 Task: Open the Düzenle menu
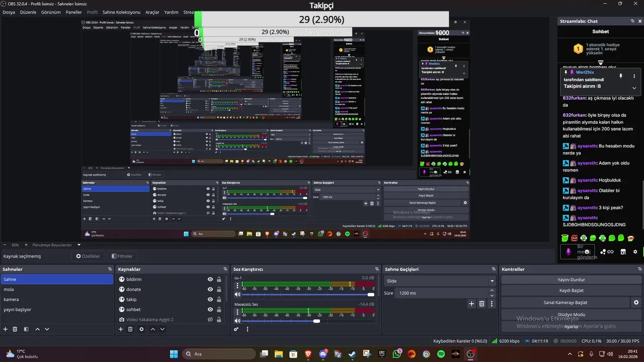(28, 12)
